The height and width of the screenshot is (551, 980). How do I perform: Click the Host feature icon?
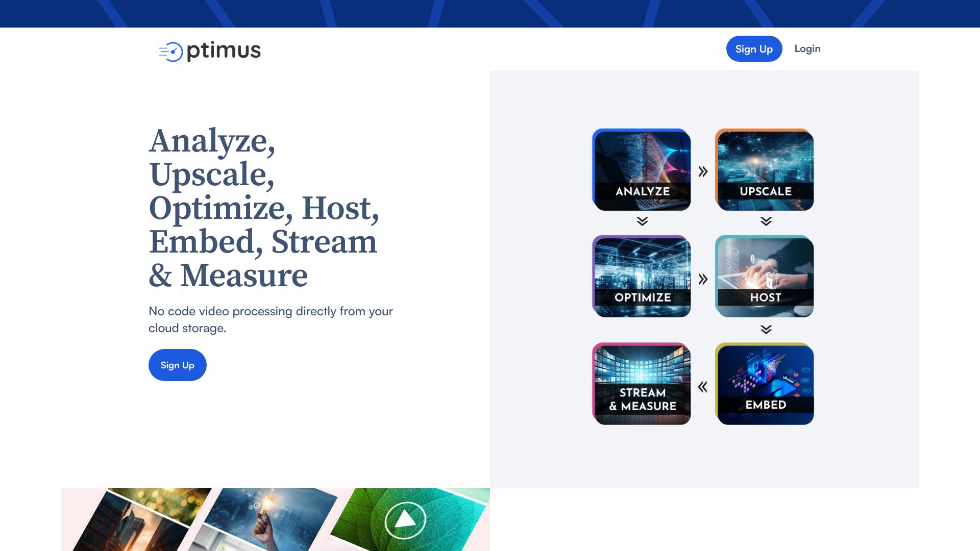point(765,277)
